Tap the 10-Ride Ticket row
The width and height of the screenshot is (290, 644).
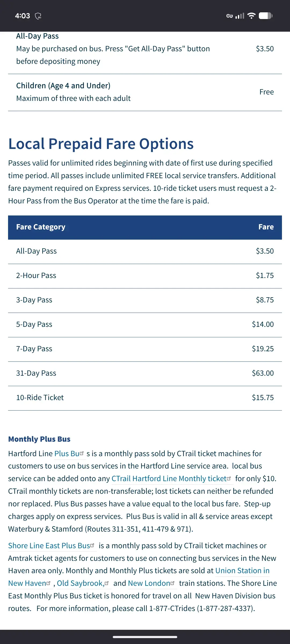point(145,398)
